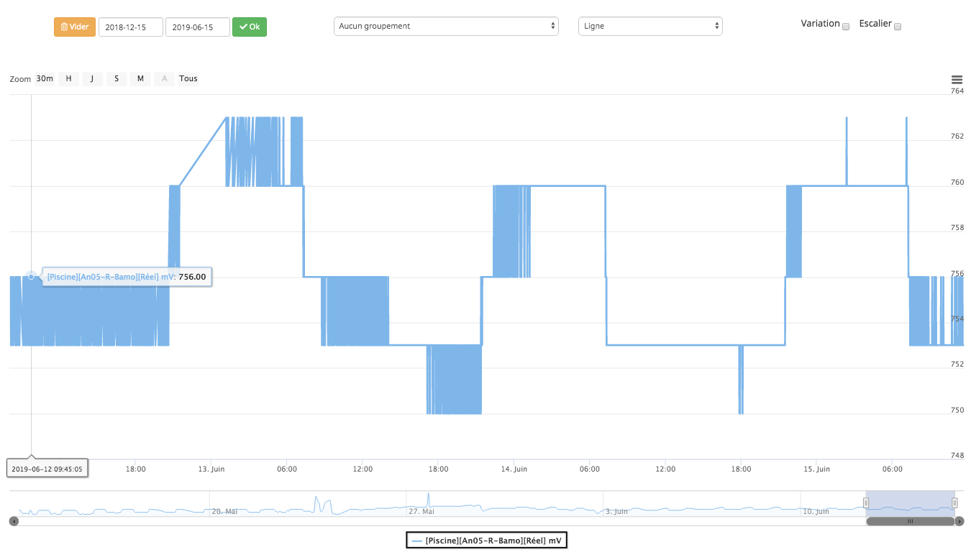Click the 27. Mai navigator label

(422, 512)
